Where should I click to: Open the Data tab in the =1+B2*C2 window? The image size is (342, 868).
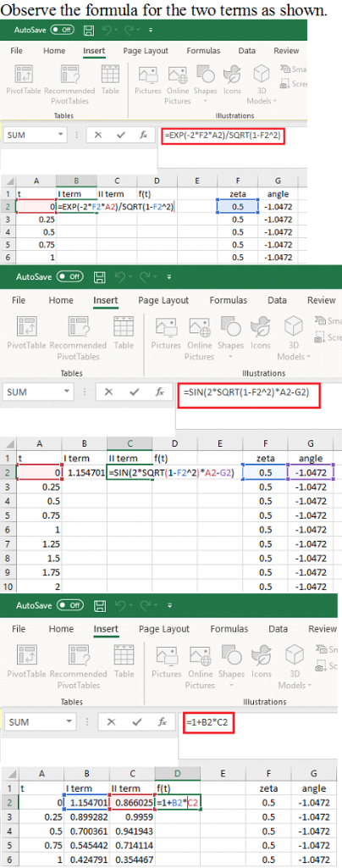point(278,629)
